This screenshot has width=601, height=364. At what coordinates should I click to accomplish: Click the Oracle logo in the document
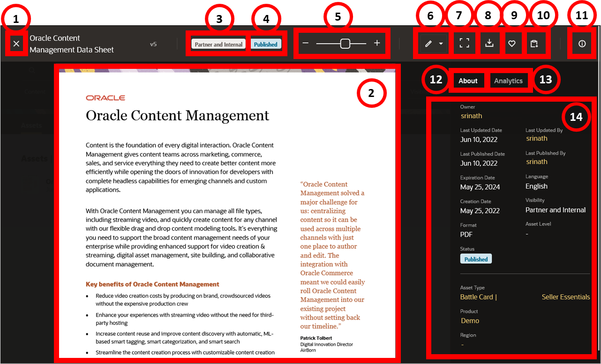click(x=105, y=98)
